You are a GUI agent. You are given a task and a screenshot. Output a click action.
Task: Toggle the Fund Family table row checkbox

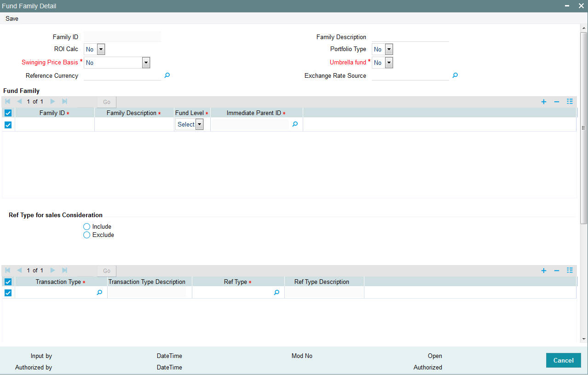(x=8, y=125)
